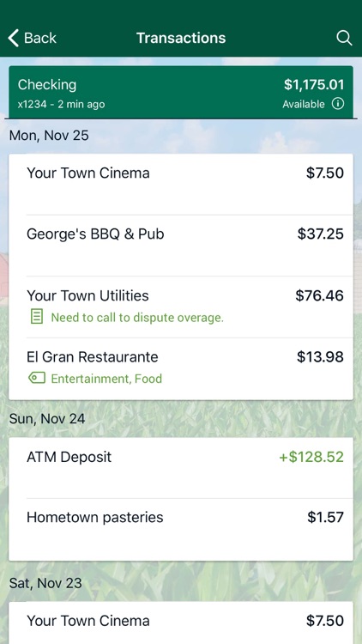The height and width of the screenshot is (644, 362).
Task: Tap the $76.46 utilities amount
Action: point(319,295)
